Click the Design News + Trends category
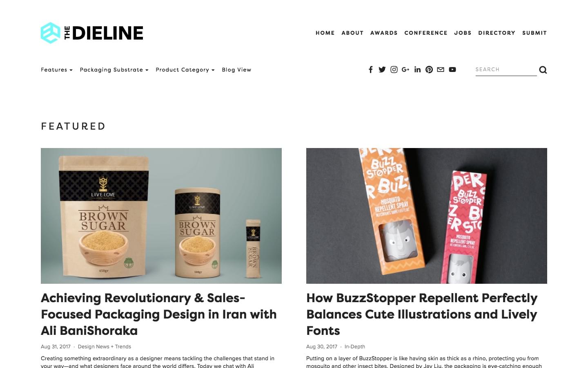 tap(105, 346)
